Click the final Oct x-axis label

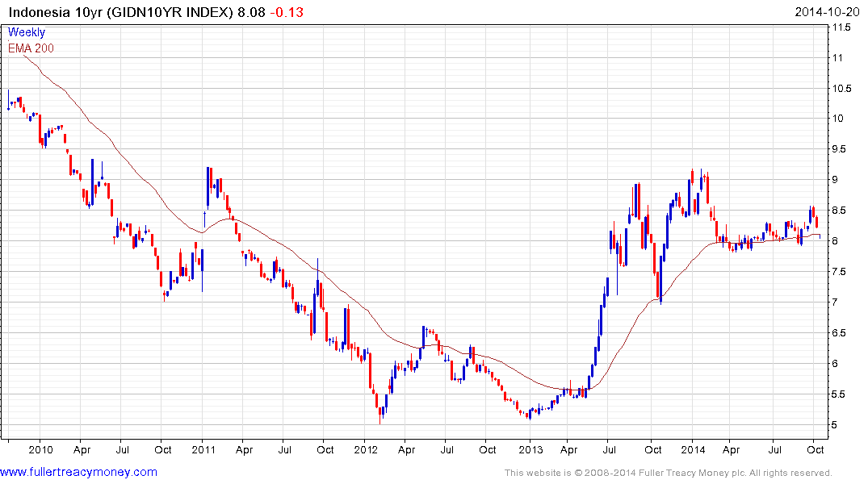(816, 449)
